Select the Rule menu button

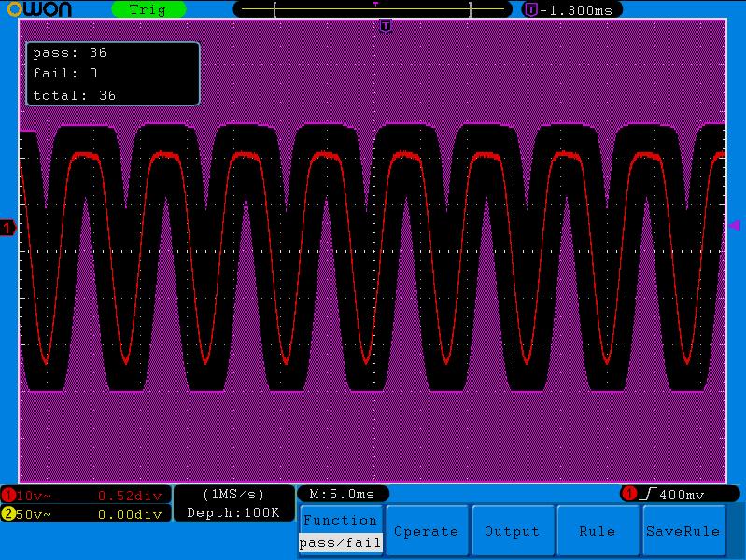(598, 530)
